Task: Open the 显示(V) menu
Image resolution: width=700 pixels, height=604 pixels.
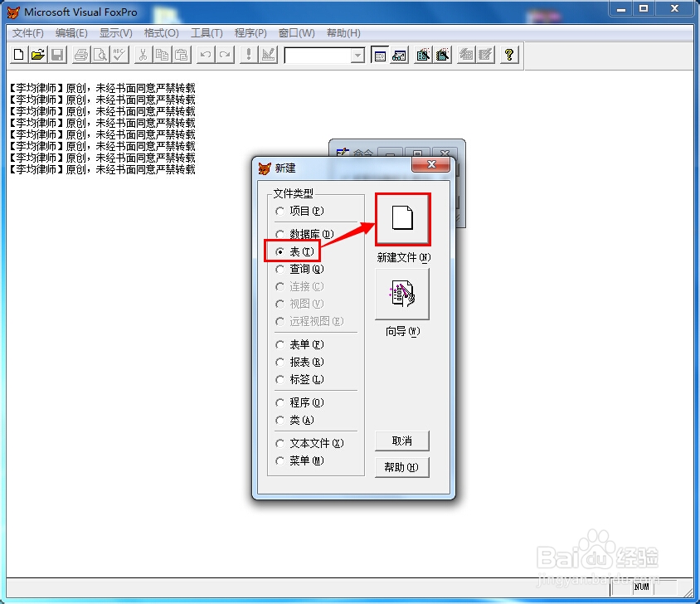Action: pos(115,33)
